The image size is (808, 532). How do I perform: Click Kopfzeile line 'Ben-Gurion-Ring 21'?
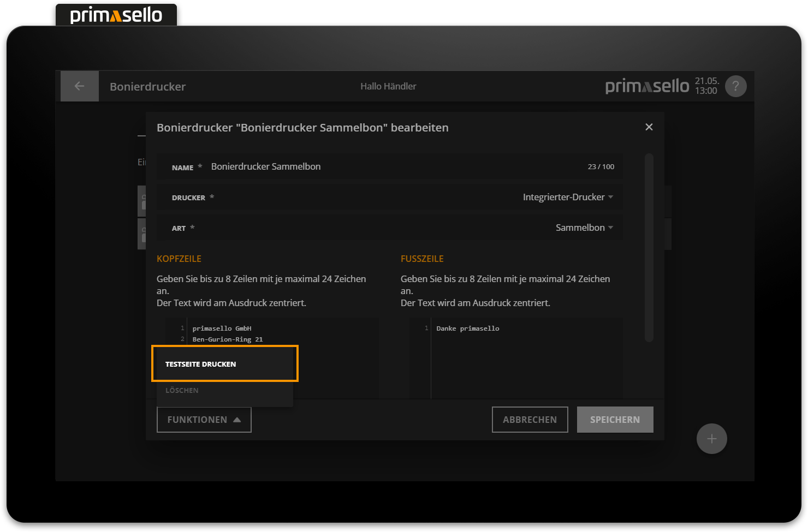(x=228, y=339)
